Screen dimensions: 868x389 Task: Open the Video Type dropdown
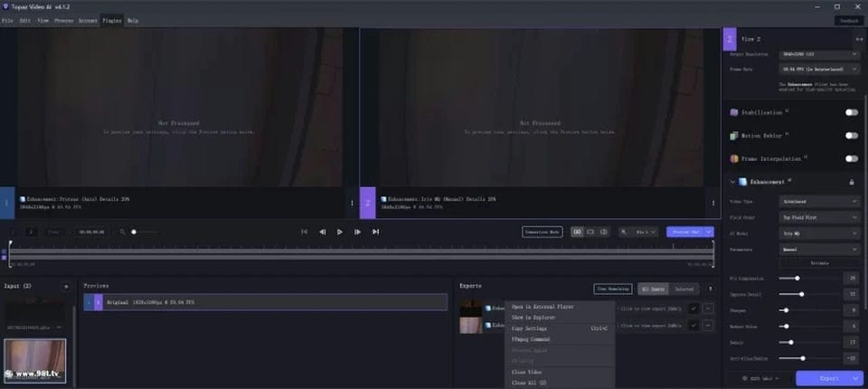pos(819,202)
